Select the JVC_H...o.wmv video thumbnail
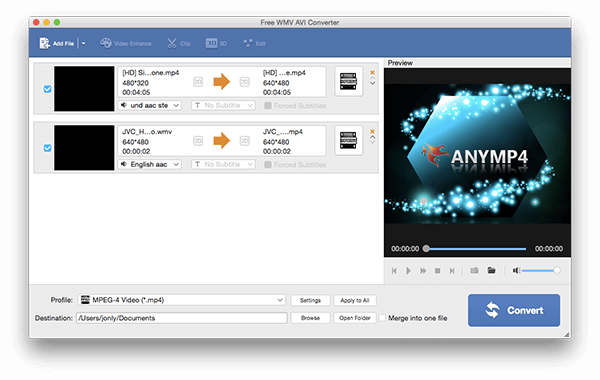The height and width of the screenshot is (380, 600). (x=84, y=148)
